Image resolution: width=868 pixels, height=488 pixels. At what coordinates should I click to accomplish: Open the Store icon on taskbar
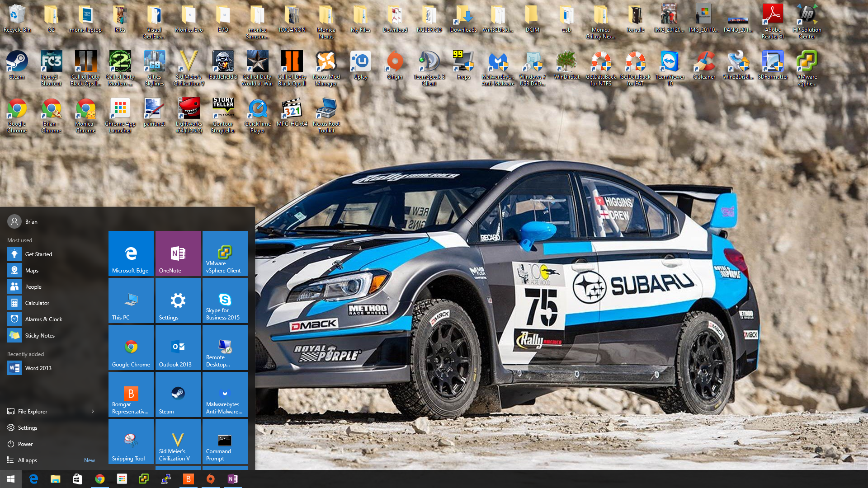(x=78, y=479)
